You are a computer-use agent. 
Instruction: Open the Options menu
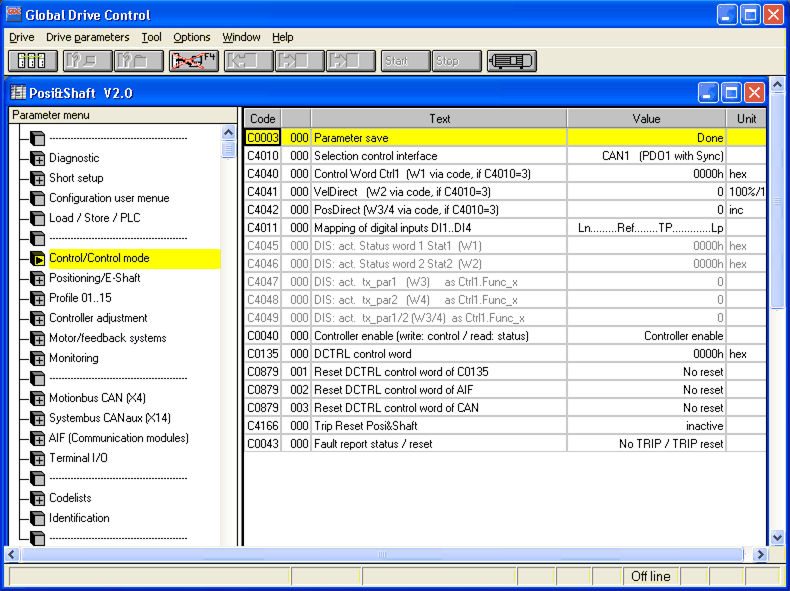coord(192,37)
